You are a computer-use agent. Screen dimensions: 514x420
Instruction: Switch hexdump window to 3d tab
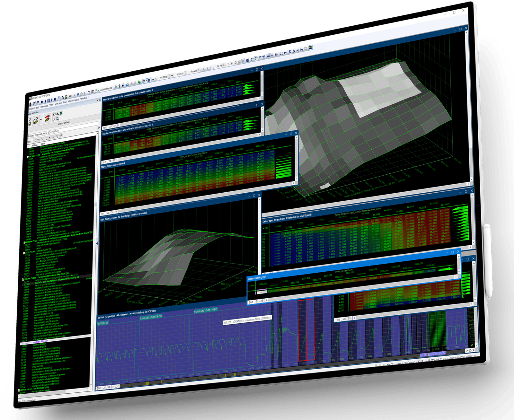[109, 387]
